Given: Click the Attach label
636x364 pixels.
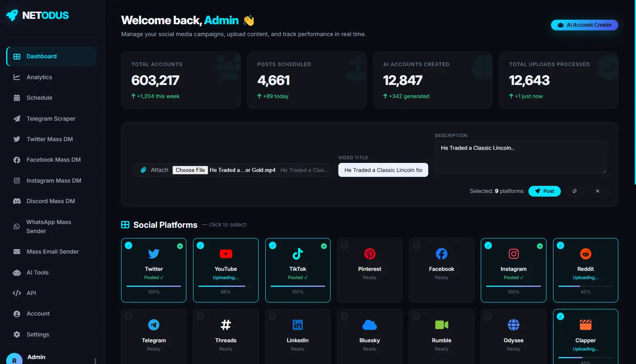Looking at the screenshot, I should [x=159, y=170].
